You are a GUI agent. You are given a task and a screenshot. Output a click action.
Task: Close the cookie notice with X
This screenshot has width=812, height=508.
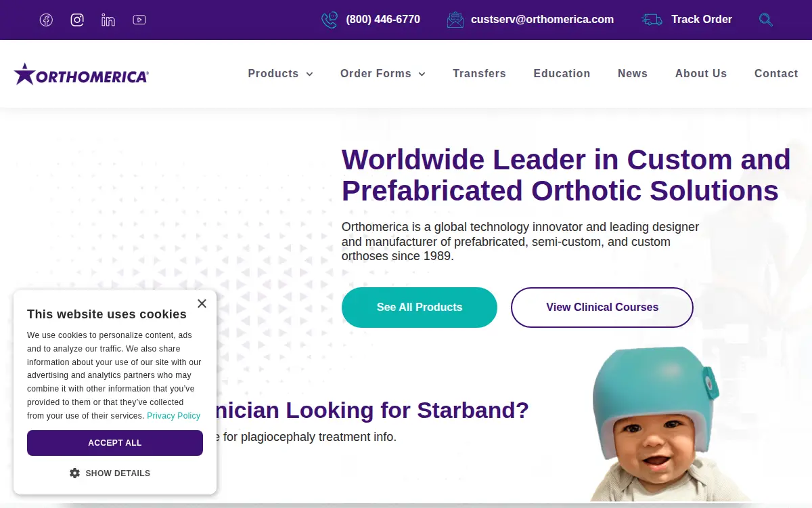202,303
